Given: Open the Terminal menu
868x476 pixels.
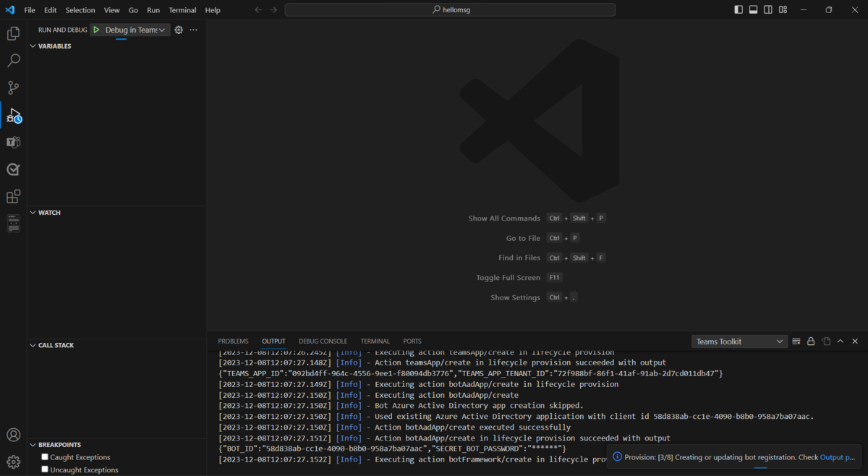Looking at the screenshot, I should [x=182, y=10].
